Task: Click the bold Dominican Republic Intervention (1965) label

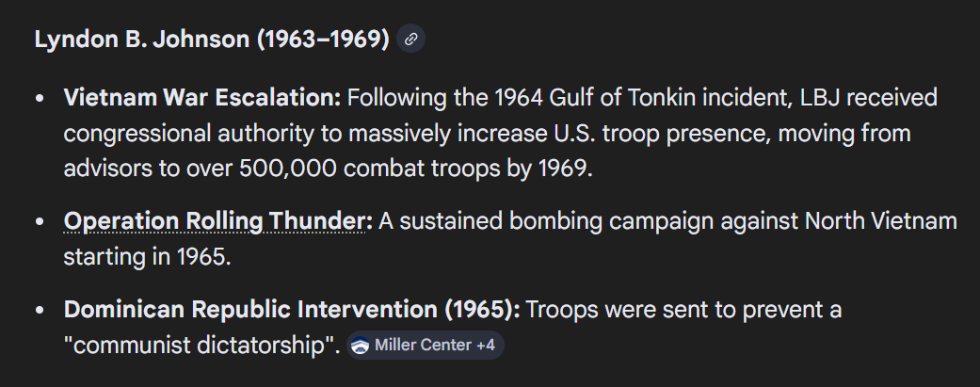Action: pyautogui.click(x=292, y=310)
